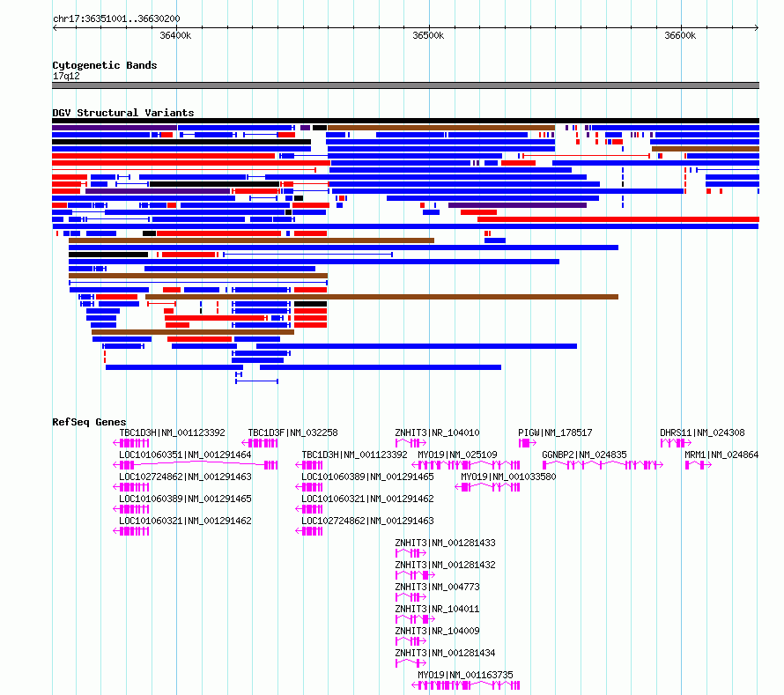Select the GGNBP2|NM_024835 gene label
This screenshot has width=784, height=695.
pos(584,455)
